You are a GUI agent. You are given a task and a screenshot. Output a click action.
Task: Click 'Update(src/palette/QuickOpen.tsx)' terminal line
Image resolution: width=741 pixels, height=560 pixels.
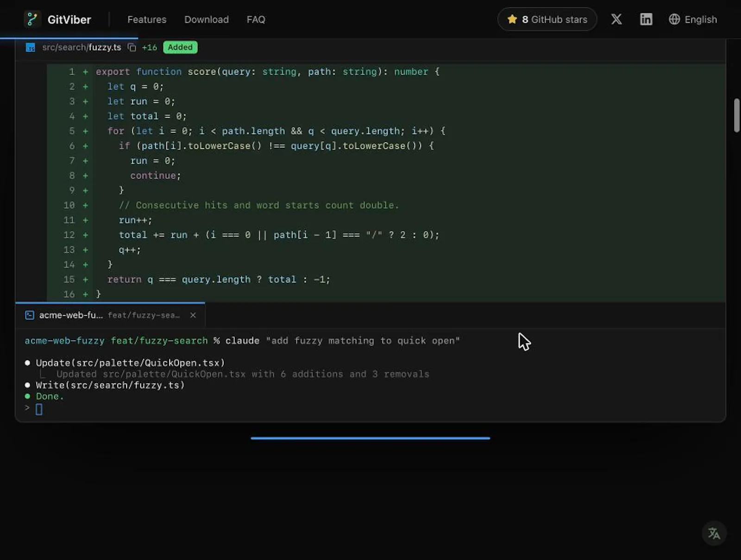[130, 363]
